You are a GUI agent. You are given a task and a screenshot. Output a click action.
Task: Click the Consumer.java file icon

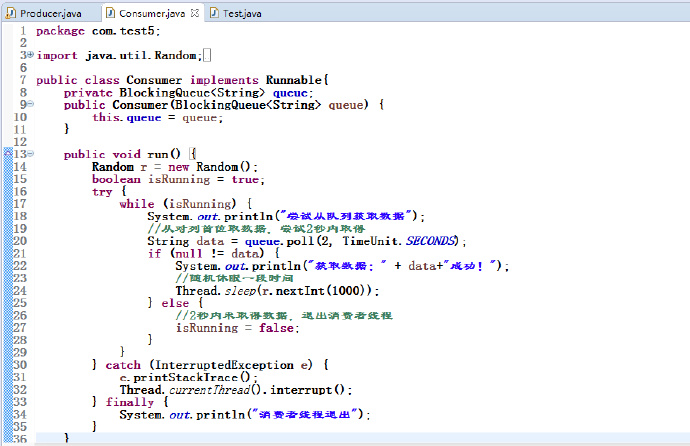click(110, 13)
